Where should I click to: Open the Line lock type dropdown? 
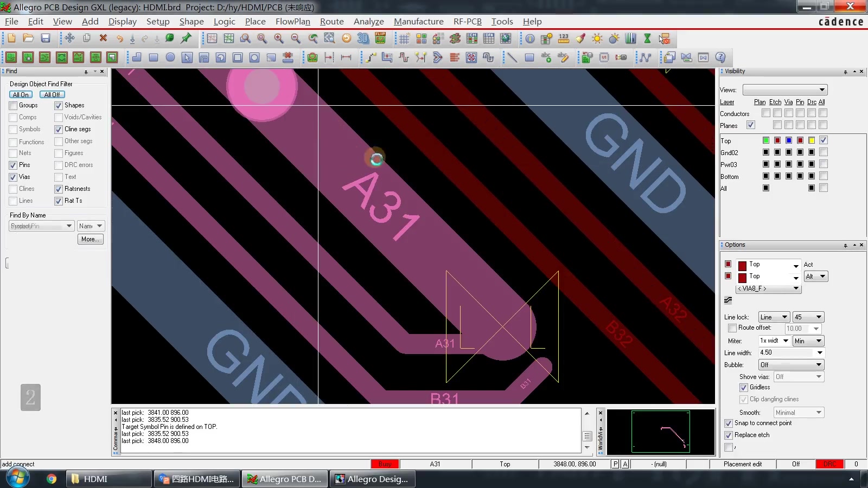tap(774, 317)
